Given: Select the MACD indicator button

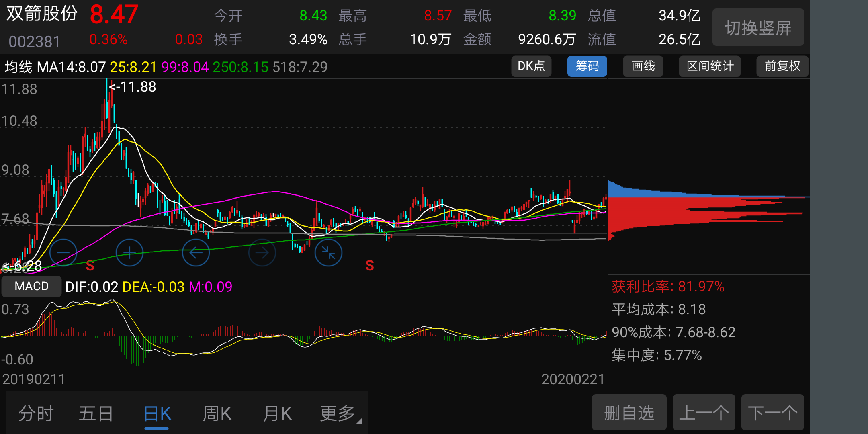Looking at the screenshot, I should pos(31,286).
